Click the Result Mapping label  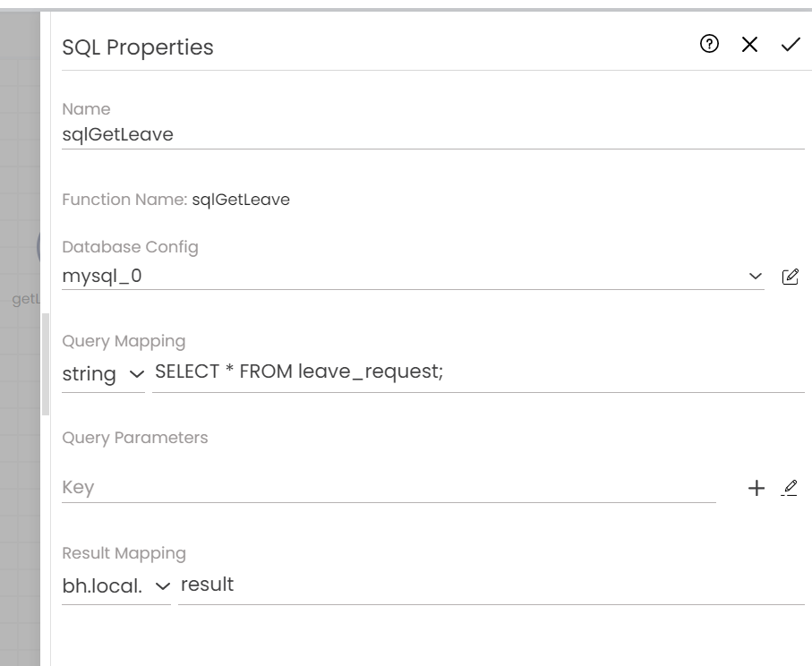[x=124, y=553]
